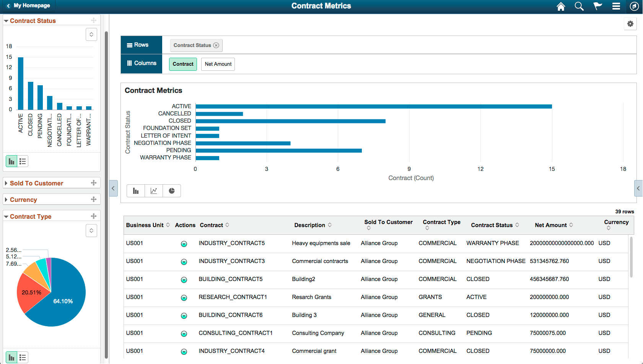643x364 pixels.
Task: Go to the Home page icon
Action: (561, 6)
